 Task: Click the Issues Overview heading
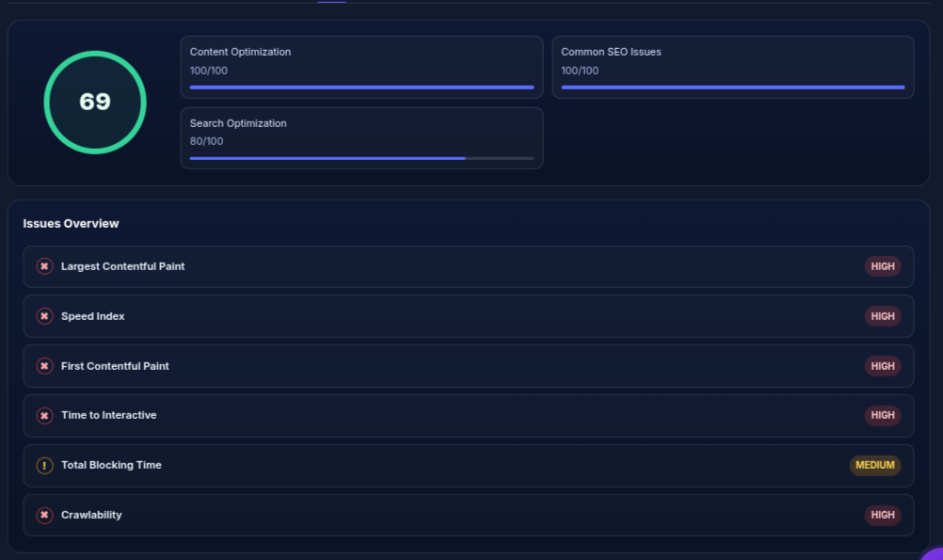[x=71, y=223]
